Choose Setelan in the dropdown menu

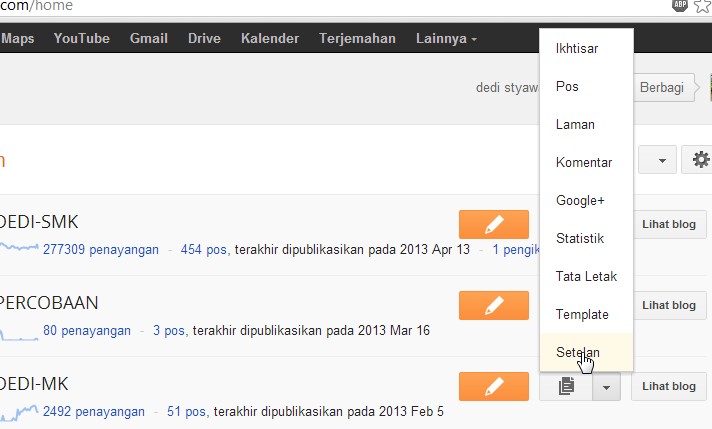(x=587, y=352)
